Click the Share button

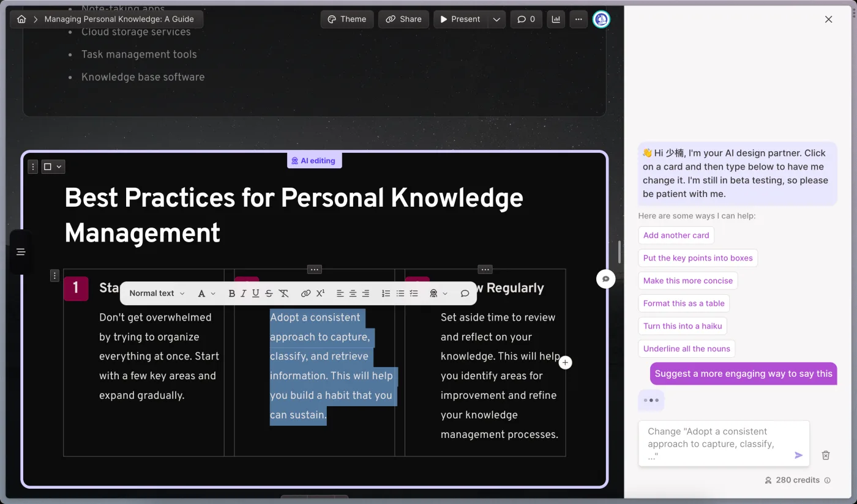[404, 19]
